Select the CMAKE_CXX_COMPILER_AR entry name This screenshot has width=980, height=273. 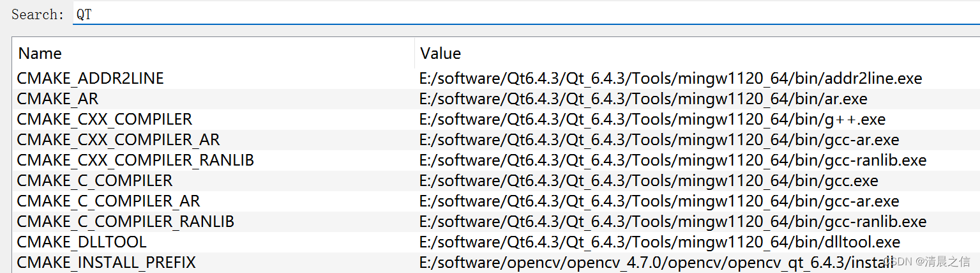118,140
